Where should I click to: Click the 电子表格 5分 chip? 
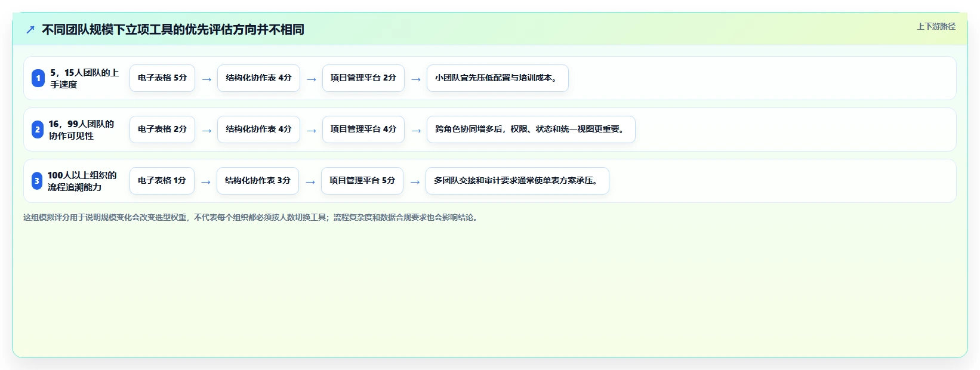pos(162,78)
